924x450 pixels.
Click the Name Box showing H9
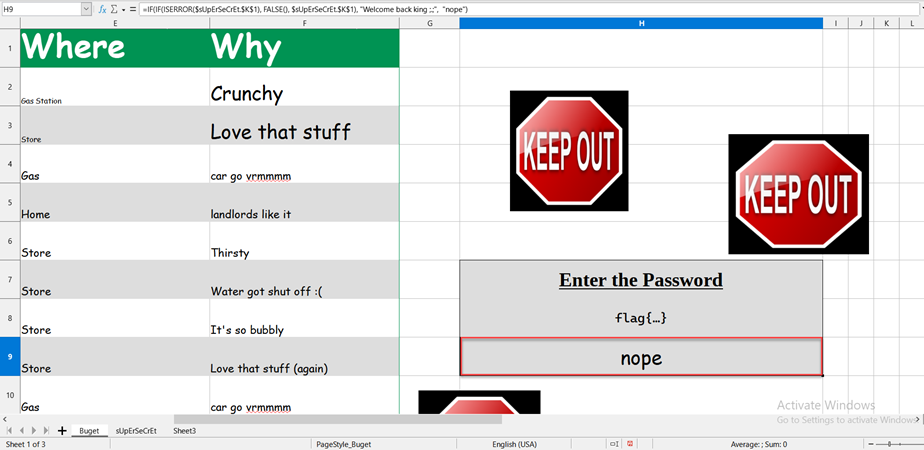tap(41, 9)
